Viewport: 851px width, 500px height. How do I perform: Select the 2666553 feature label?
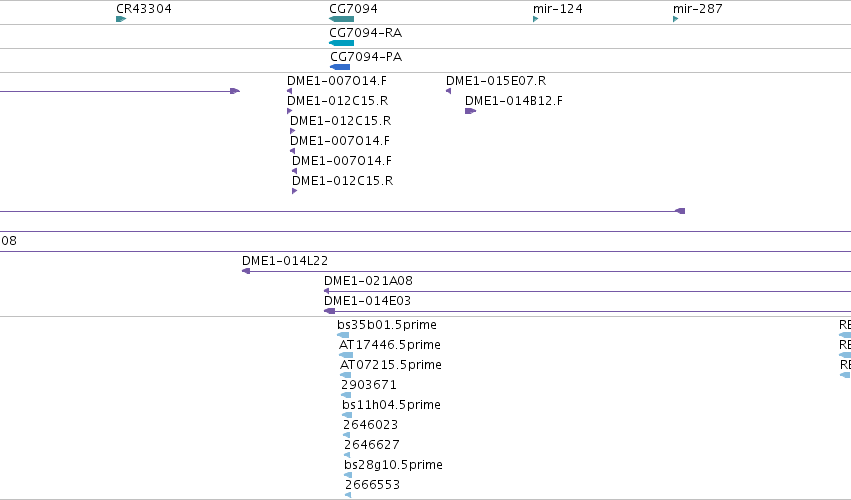[372, 485]
